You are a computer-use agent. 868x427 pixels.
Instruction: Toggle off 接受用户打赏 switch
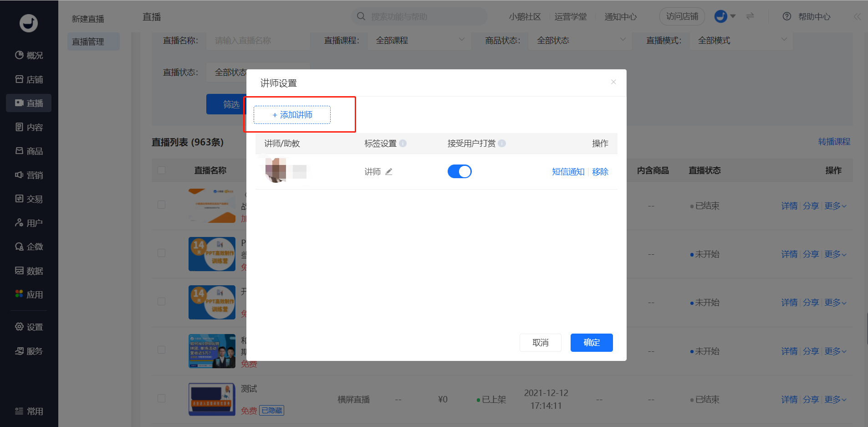click(x=459, y=172)
